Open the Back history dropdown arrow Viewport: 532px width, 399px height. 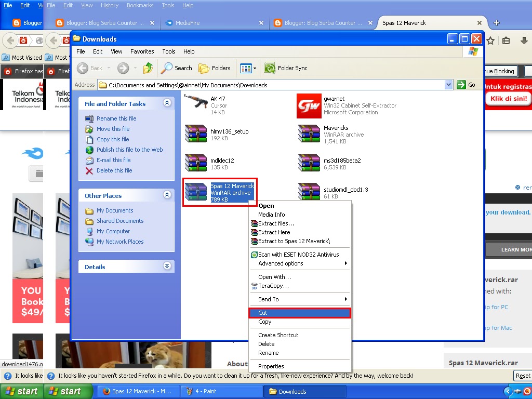(109, 68)
